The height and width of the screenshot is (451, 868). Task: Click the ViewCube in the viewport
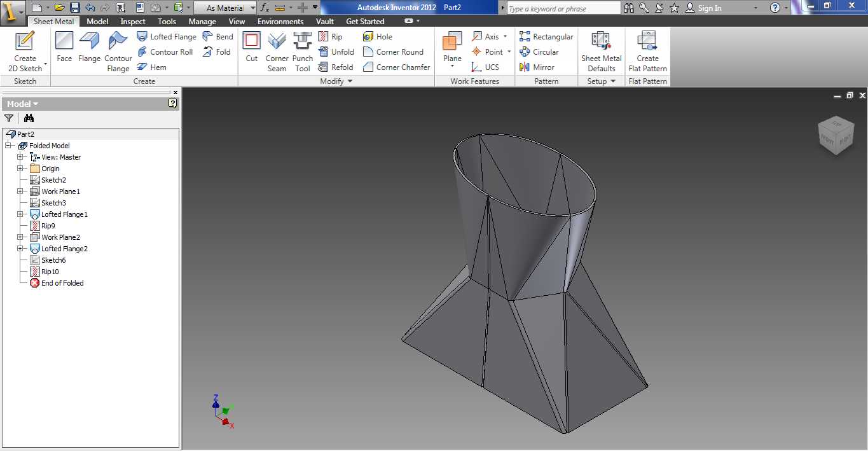[836, 135]
